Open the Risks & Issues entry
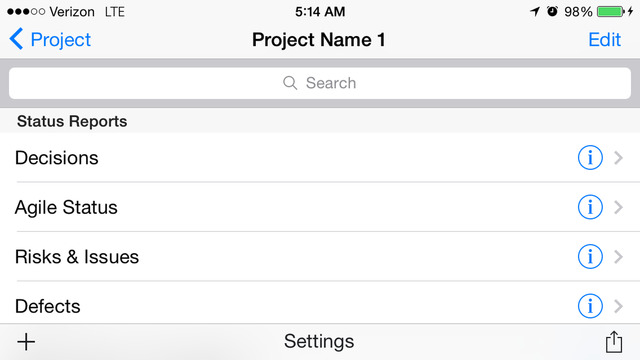The image size is (640, 360). [x=320, y=256]
